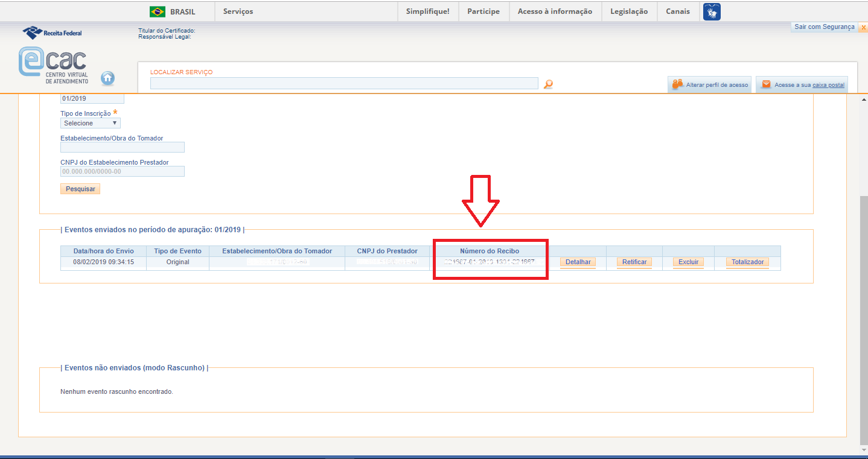
Task: Expand the Tipo de Inscrição dropdown
Action: click(91, 123)
